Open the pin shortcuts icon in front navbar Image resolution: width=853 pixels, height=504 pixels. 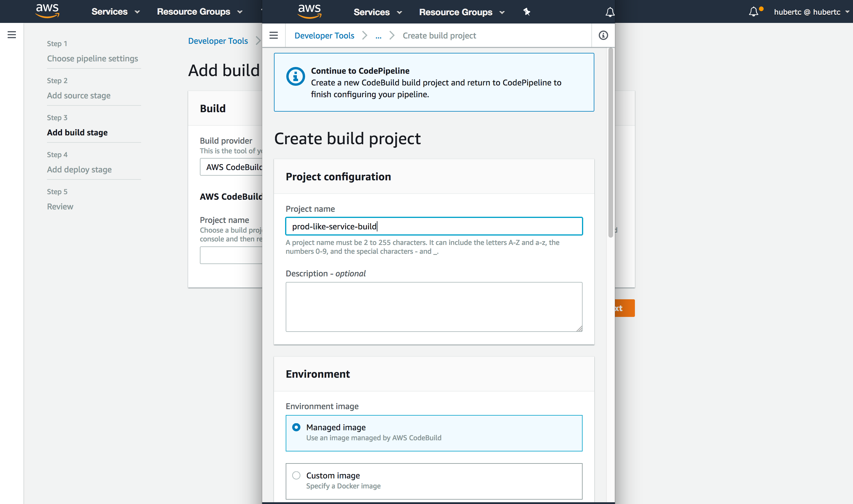pos(526,12)
